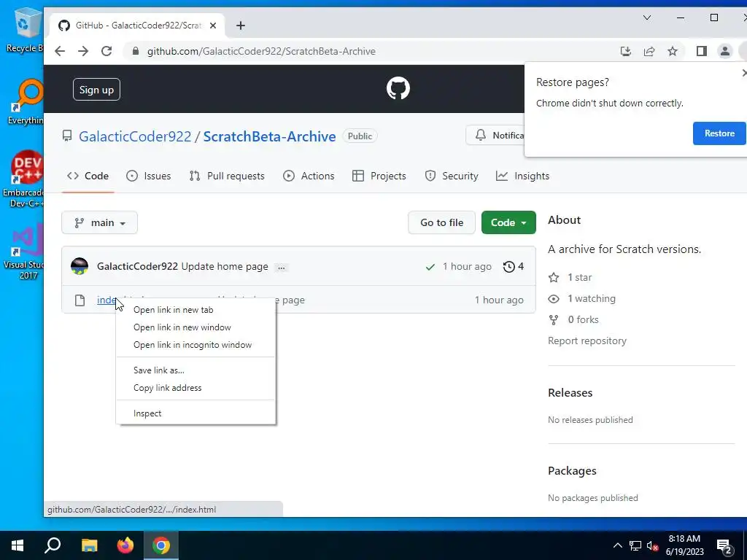
Task: Open the notification center icon
Action: point(724,547)
